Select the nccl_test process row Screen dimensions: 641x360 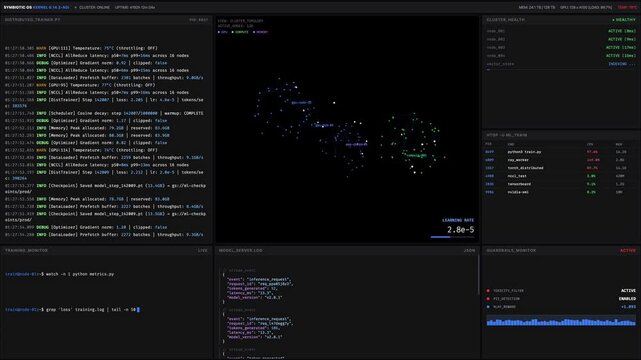[x=561, y=176]
